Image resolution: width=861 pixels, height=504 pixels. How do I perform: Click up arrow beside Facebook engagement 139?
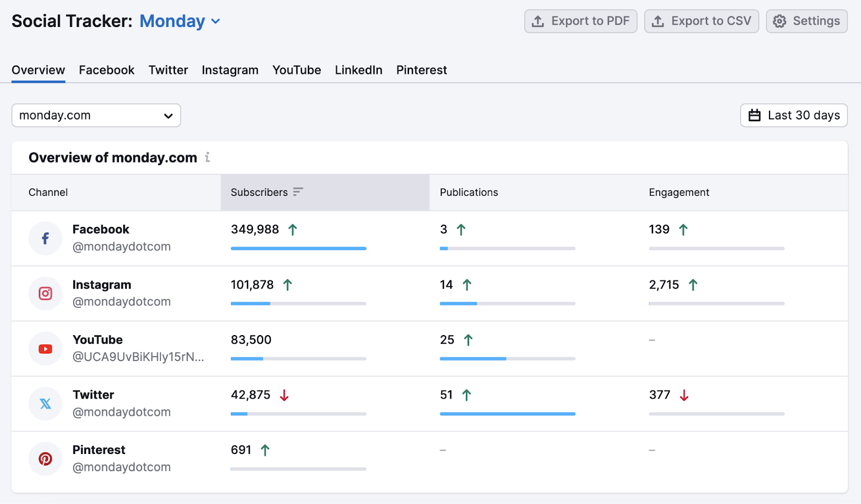pyautogui.click(x=683, y=230)
